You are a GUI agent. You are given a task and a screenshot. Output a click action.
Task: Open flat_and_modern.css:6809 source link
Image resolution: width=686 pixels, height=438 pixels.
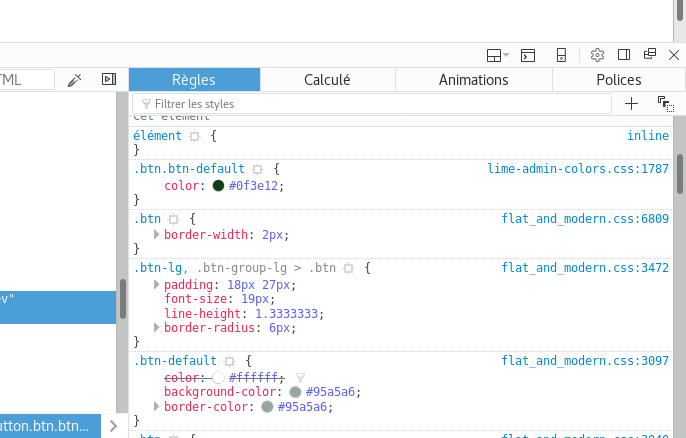pos(585,218)
